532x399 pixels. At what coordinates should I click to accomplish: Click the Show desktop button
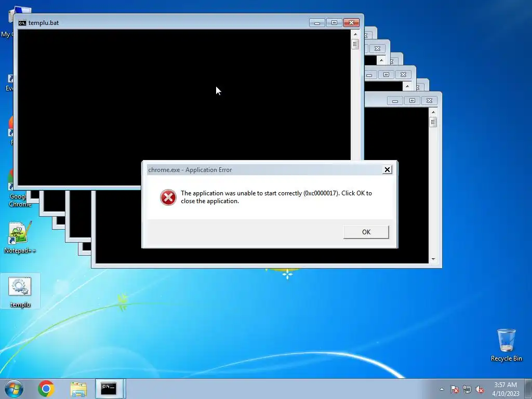(x=528, y=389)
